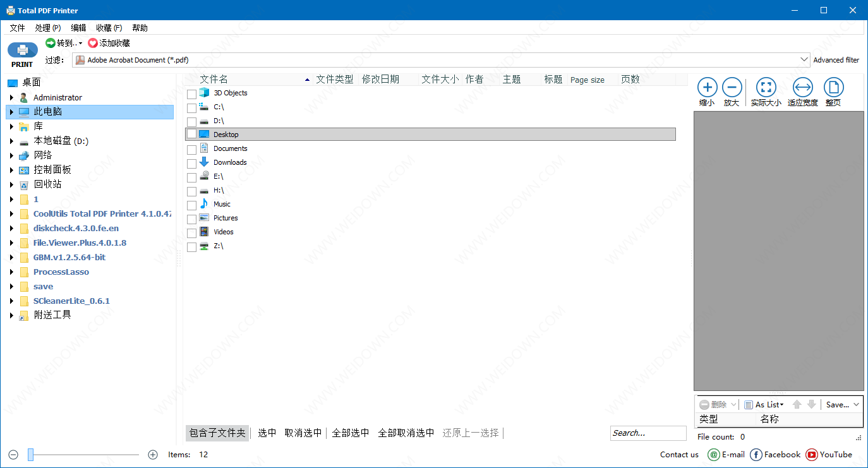Screen dimensions: 868x468
Task: Check the D:\ drive checkbox
Action: click(192, 122)
